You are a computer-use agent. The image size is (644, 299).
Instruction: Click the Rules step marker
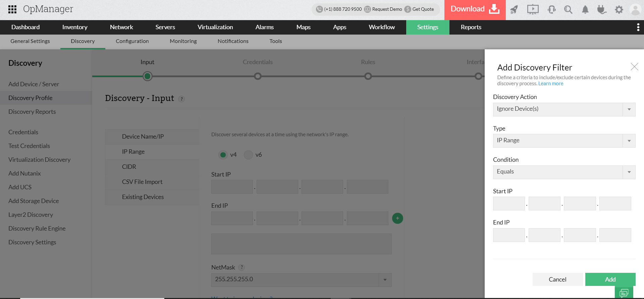(368, 76)
